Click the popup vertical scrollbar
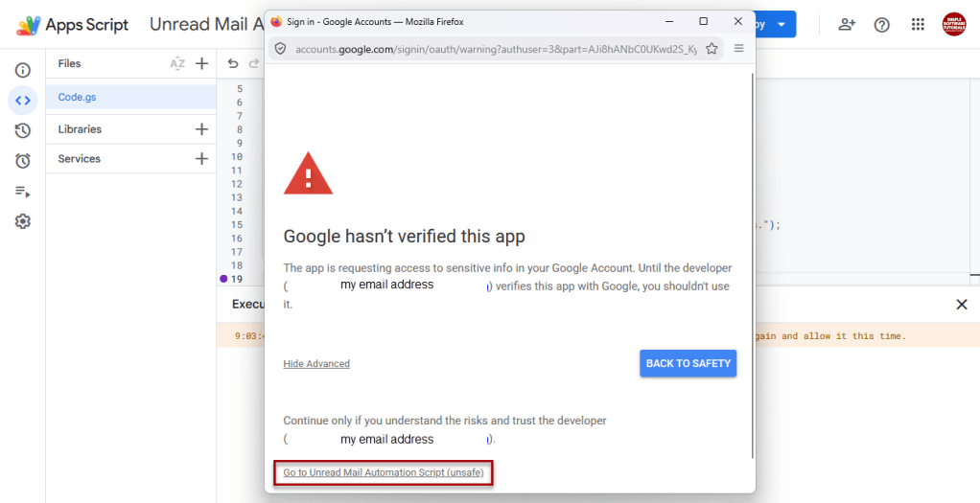The image size is (980, 503). [x=752, y=265]
